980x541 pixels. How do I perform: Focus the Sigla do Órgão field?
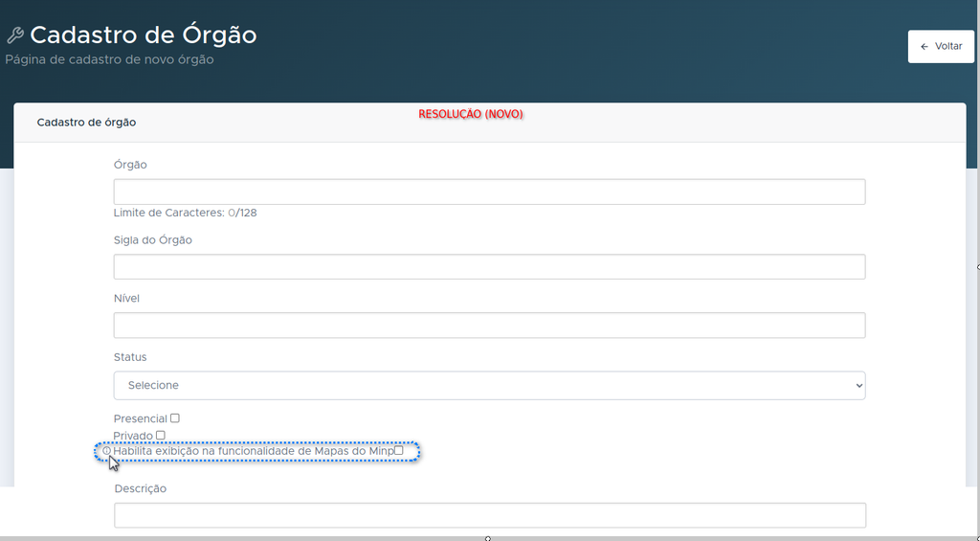point(489,266)
